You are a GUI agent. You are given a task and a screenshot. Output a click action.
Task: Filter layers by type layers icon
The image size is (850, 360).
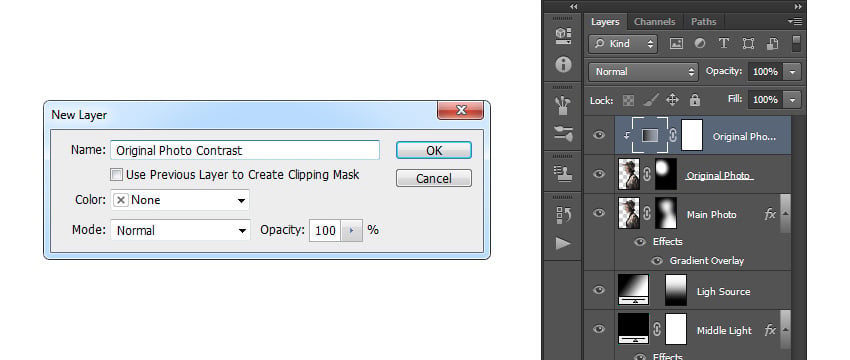(723, 44)
